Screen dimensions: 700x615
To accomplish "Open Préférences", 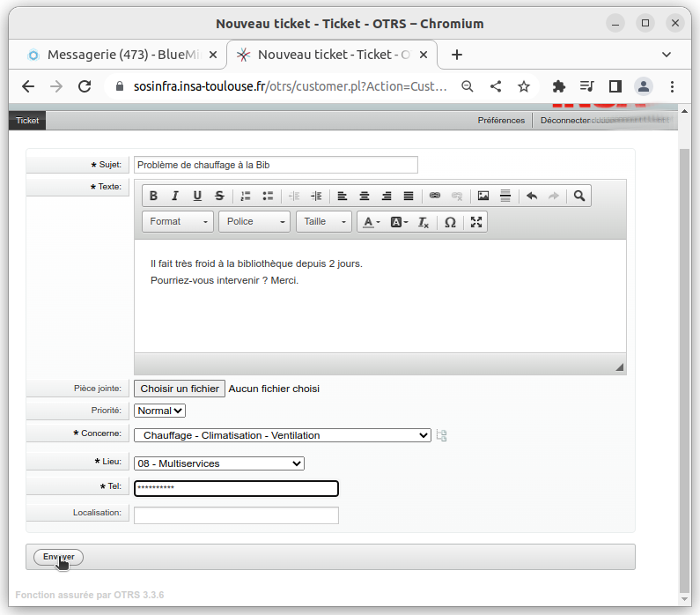I will [x=501, y=121].
